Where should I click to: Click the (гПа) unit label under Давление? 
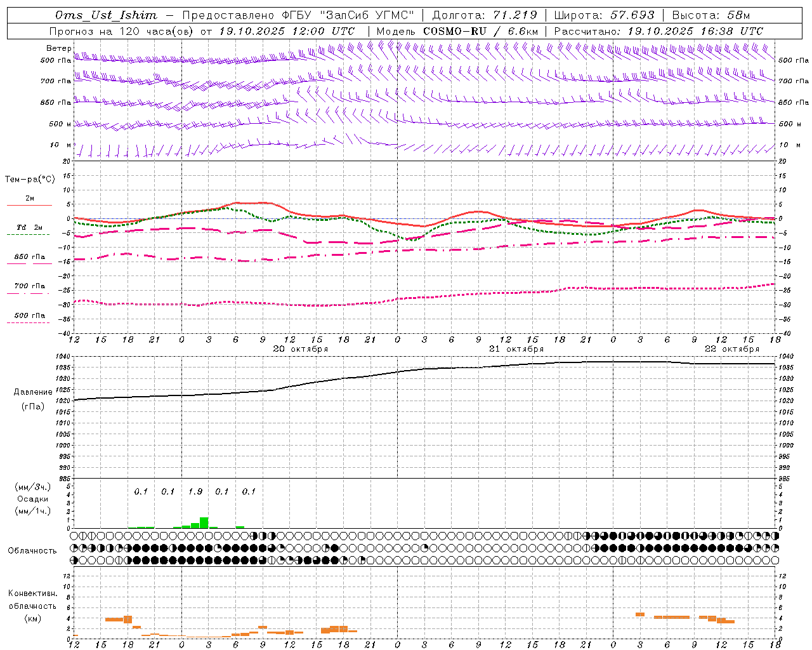point(33,406)
